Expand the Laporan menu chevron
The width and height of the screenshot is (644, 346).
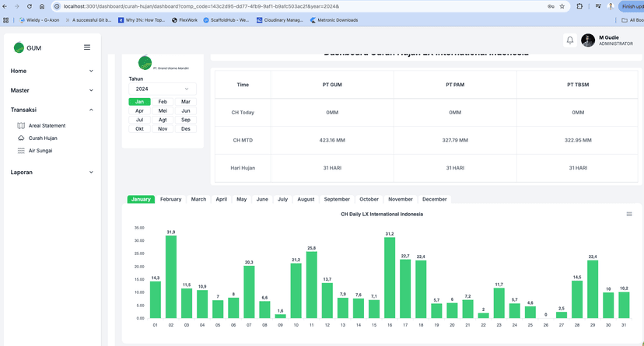(91, 173)
